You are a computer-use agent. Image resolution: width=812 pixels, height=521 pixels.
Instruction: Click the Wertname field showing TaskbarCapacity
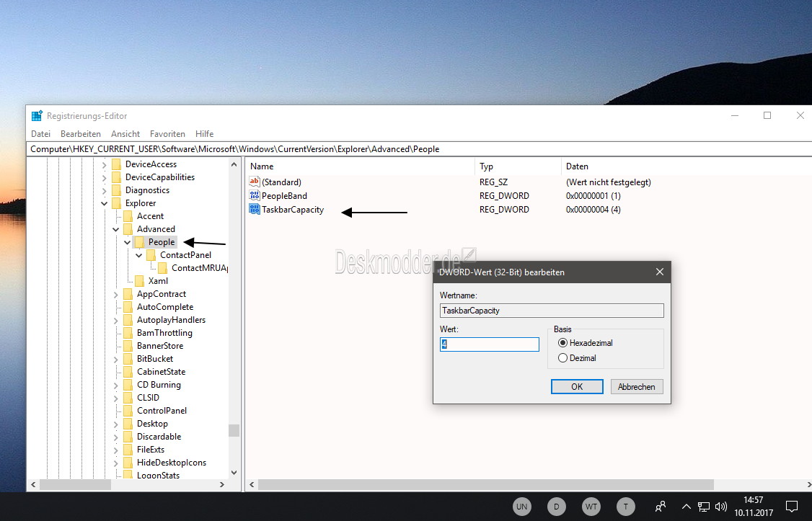click(552, 311)
